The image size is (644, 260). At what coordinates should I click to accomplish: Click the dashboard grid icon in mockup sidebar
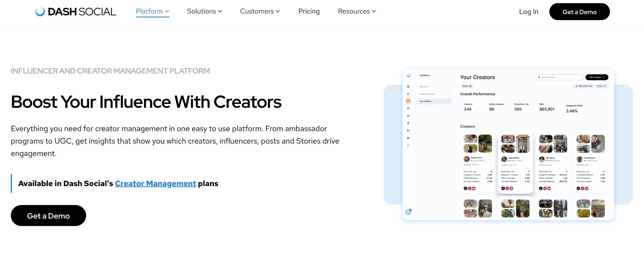pyautogui.click(x=408, y=86)
